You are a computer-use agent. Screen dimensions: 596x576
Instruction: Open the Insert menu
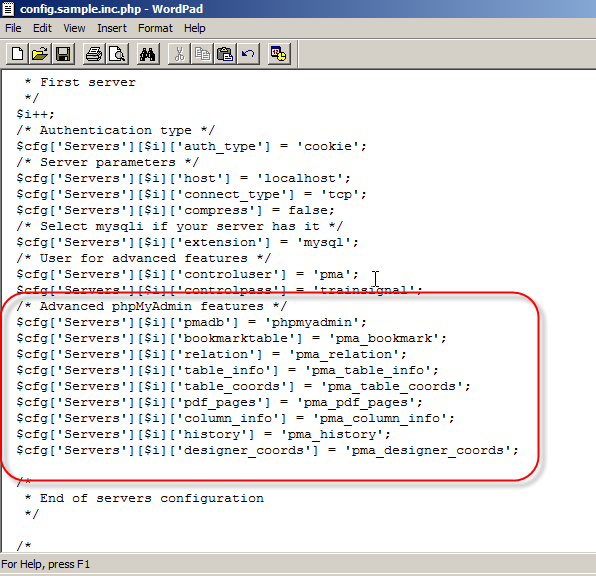pyautogui.click(x=112, y=28)
